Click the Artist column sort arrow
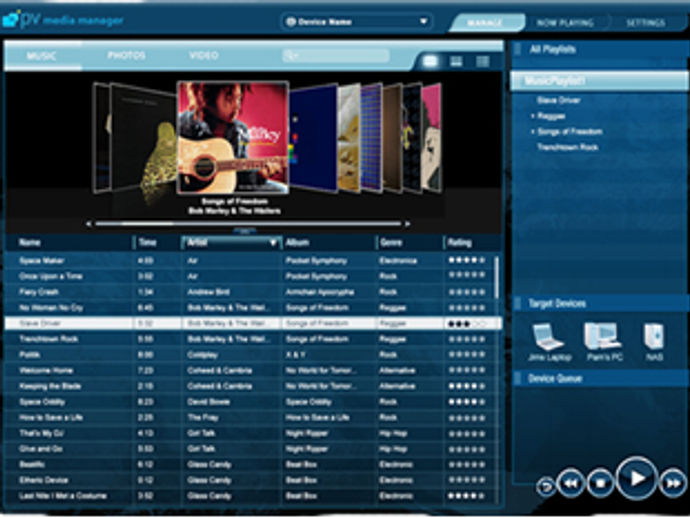The image size is (690, 518). 273,242
